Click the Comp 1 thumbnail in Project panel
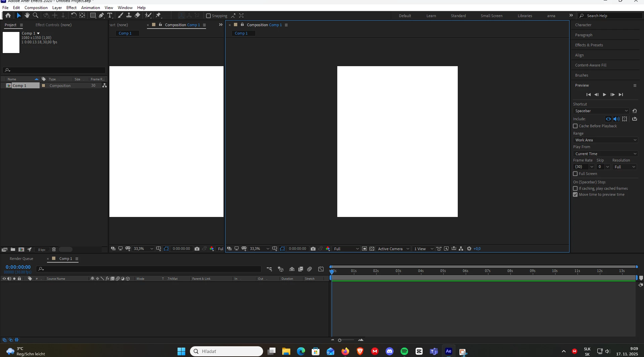 click(x=11, y=42)
